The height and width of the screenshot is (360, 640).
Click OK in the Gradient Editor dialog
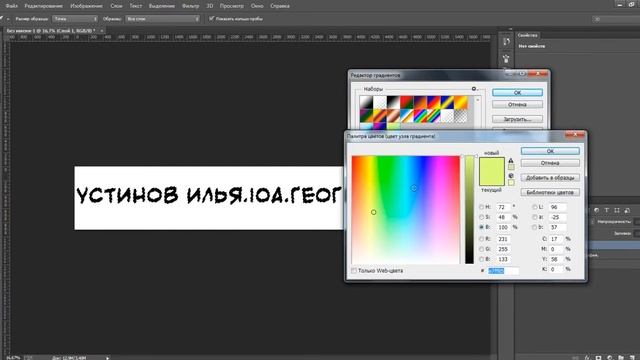coord(518,93)
